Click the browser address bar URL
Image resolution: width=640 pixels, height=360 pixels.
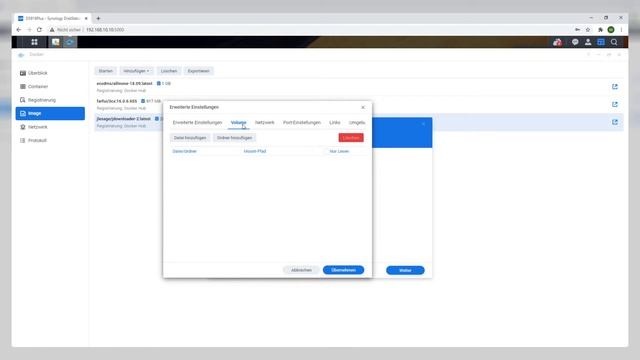tap(105, 30)
